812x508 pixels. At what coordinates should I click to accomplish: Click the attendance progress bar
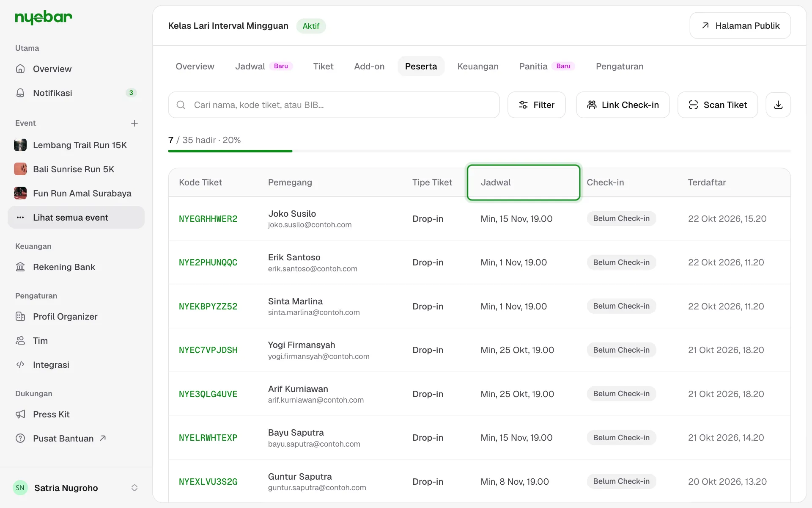479,151
